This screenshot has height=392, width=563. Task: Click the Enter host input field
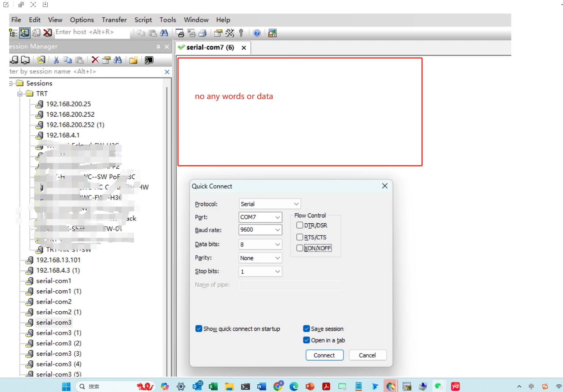92,32
